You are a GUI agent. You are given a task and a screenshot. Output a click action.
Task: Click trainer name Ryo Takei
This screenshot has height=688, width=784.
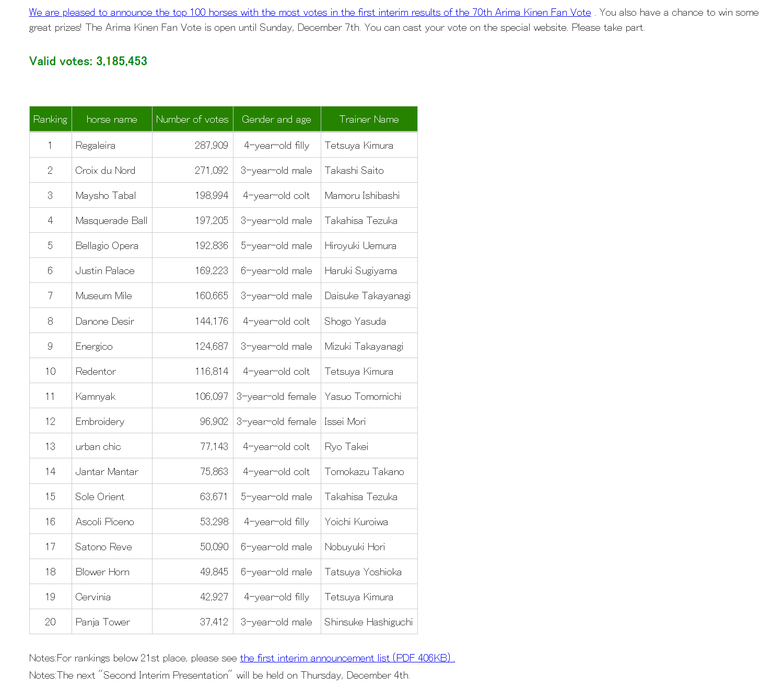[346, 446]
